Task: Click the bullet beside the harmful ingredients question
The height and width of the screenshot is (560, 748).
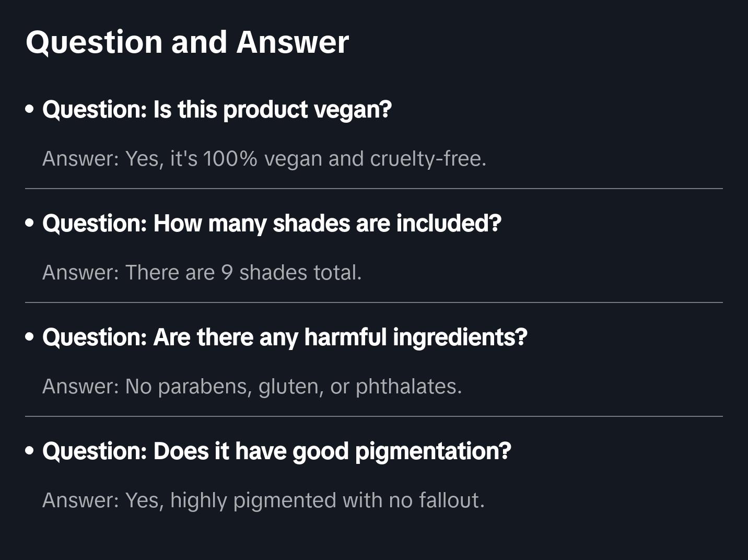Action: click(30, 337)
